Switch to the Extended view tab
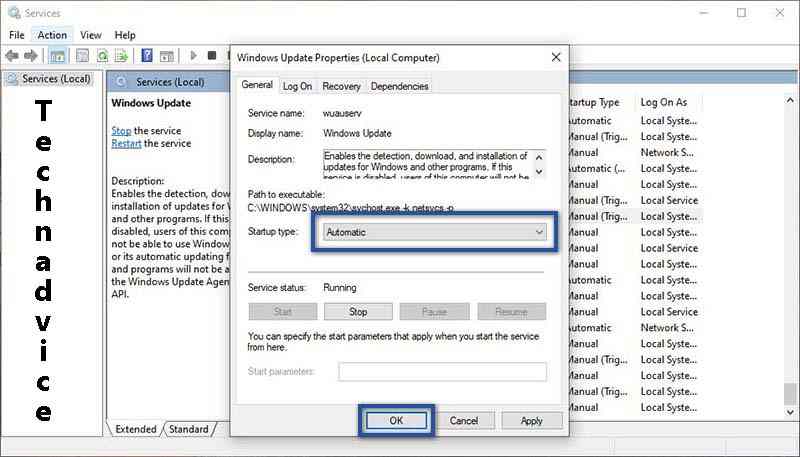 [136, 429]
